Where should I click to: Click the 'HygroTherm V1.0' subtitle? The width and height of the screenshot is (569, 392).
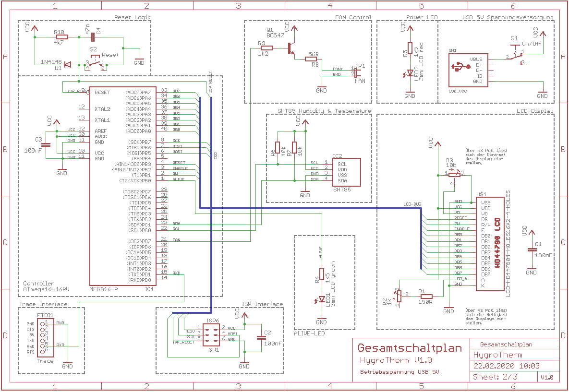pos(396,360)
